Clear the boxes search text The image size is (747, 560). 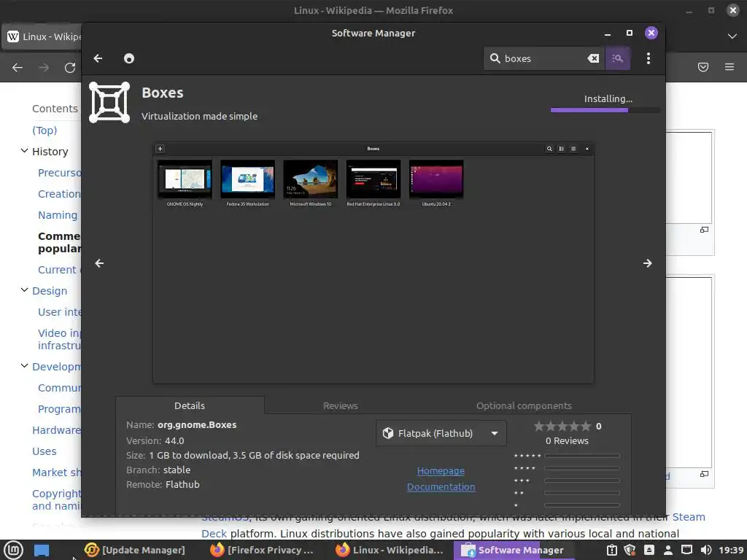pos(593,58)
